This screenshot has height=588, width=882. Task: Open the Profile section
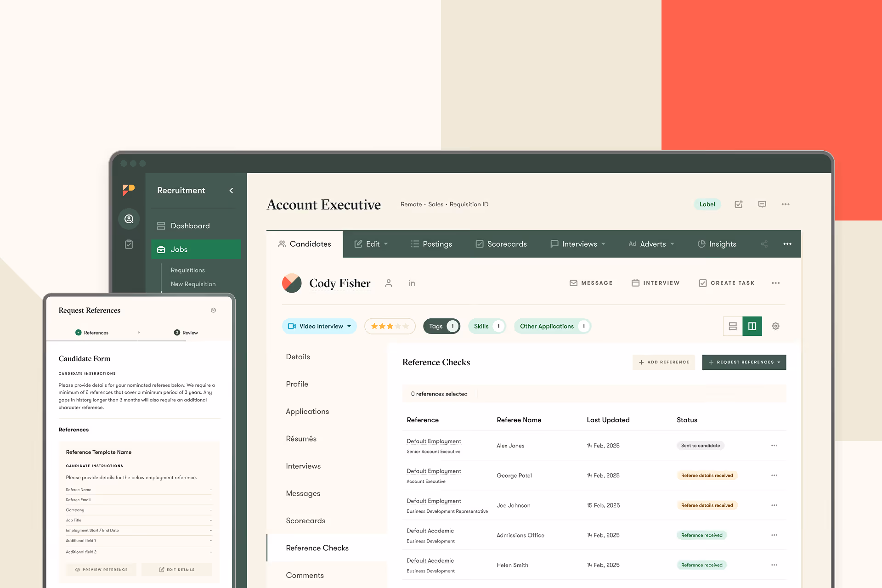[297, 384]
